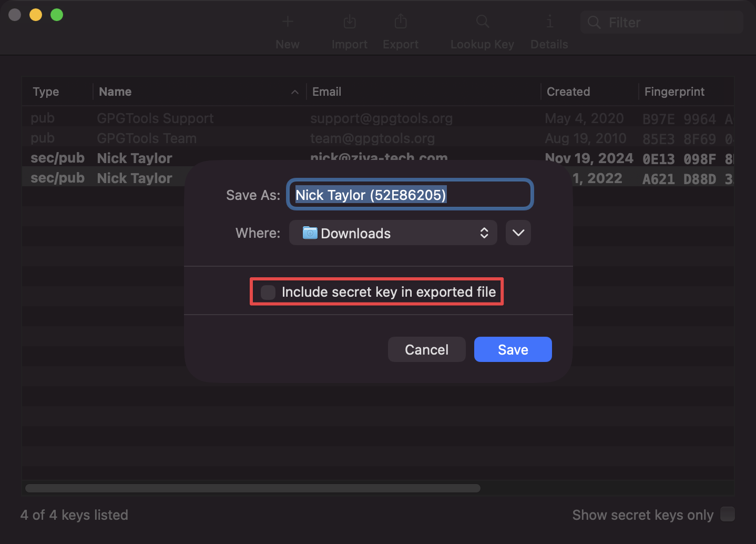Edit the Save As filename field
Viewport: 756px width, 544px height.
point(410,195)
